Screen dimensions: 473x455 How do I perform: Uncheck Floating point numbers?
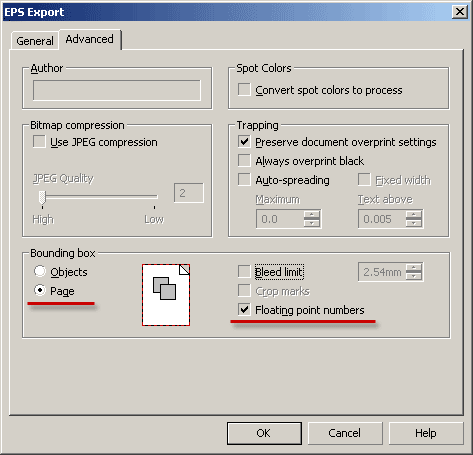(244, 310)
